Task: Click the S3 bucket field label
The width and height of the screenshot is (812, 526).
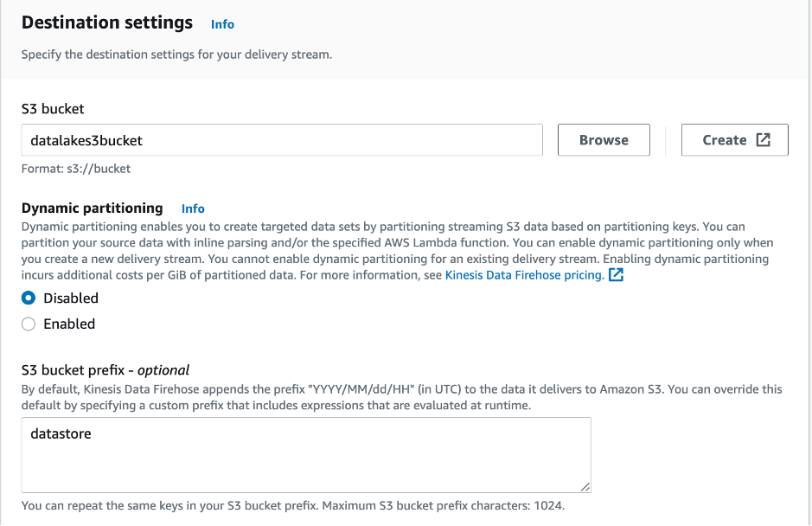Action: pyautogui.click(x=53, y=109)
